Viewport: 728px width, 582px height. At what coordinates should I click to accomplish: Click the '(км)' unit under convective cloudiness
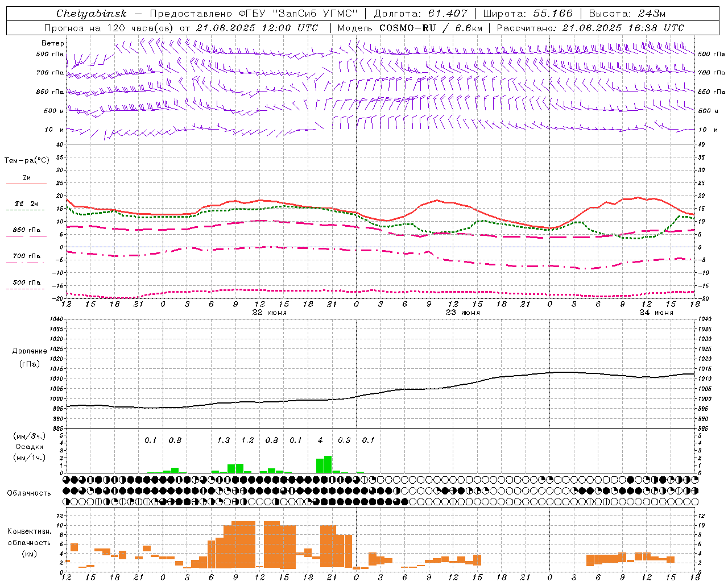click(29, 554)
